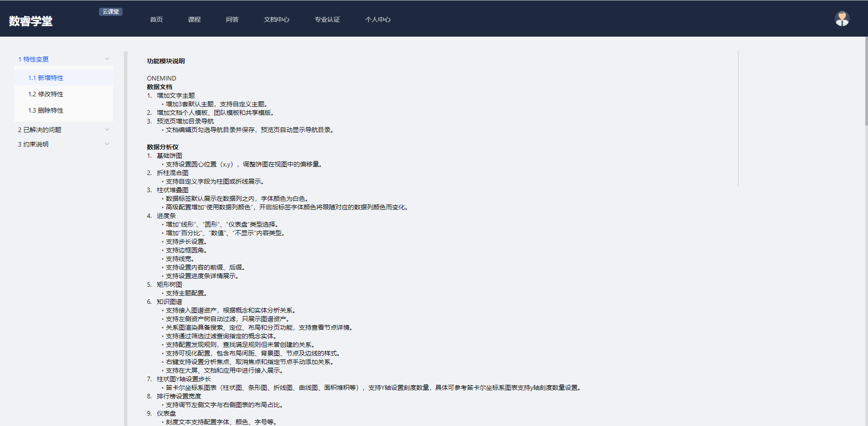Image resolution: width=868 pixels, height=426 pixels.
Task: Click the 基础饼图 list item
Action: 170,156
